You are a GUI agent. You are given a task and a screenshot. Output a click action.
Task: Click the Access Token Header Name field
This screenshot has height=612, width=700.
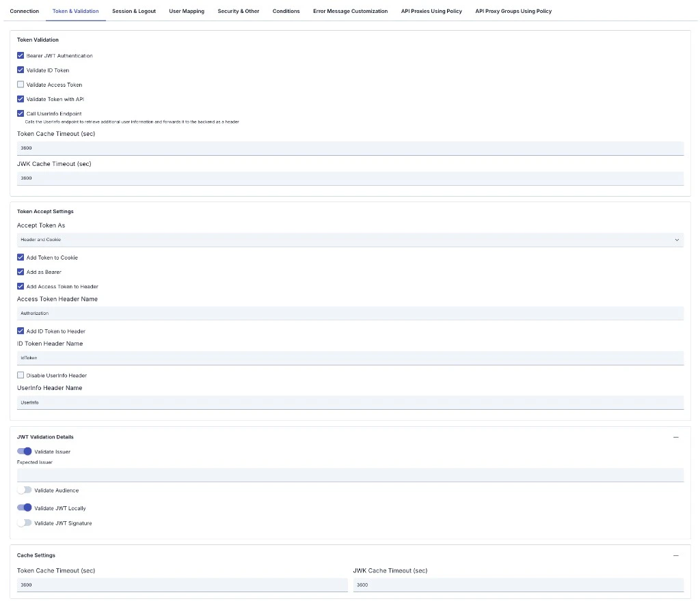(x=350, y=313)
